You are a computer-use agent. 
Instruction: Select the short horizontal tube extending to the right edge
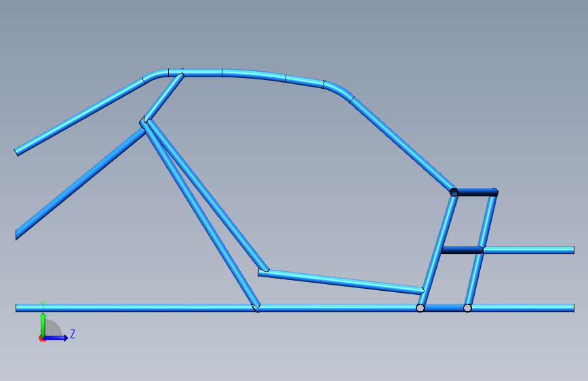529,250
